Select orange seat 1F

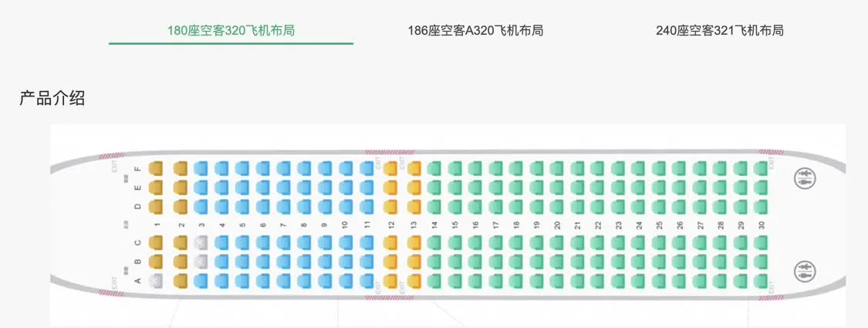pyautogui.click(x=156, y=168)
